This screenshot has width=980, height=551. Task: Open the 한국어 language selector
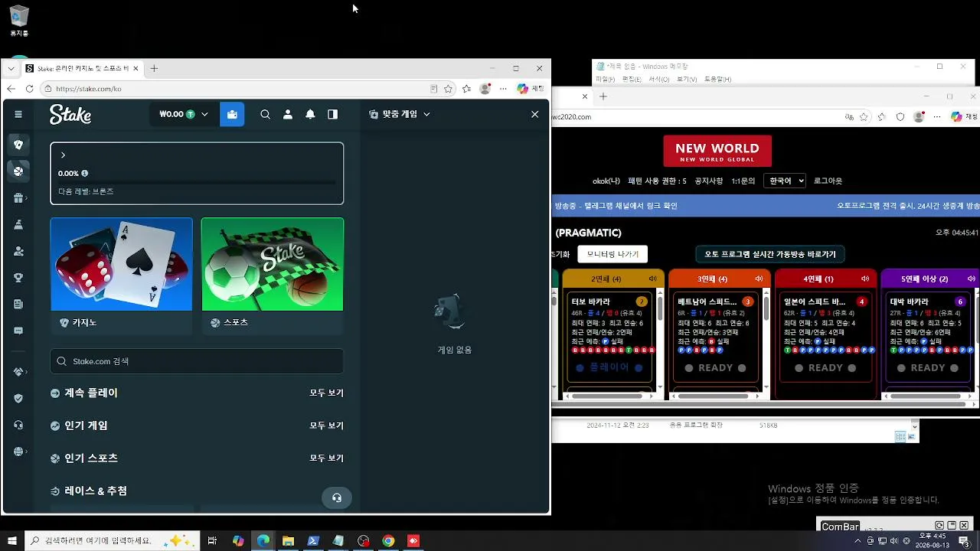coord(786,181)
